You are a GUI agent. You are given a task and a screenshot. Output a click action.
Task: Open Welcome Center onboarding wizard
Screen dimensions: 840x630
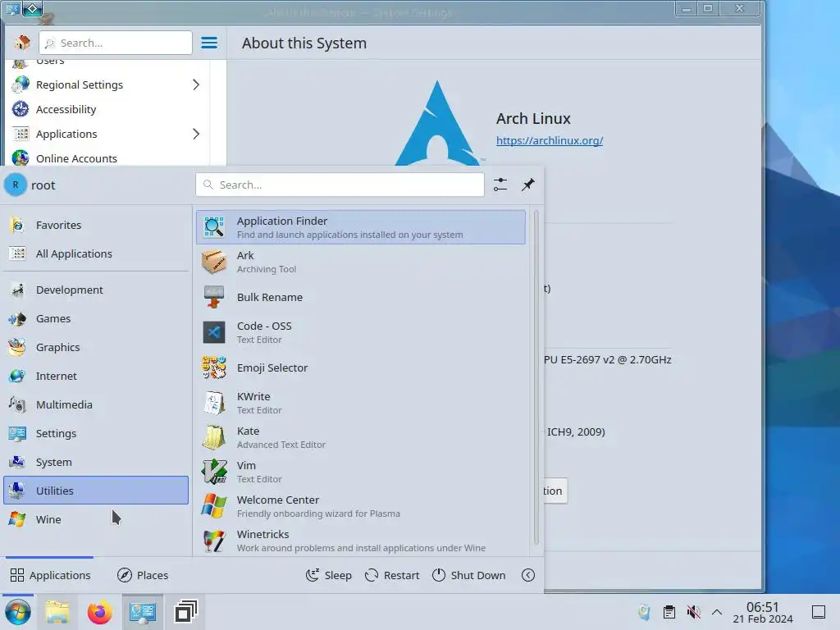pyautogui.click(x=361, y=506)
